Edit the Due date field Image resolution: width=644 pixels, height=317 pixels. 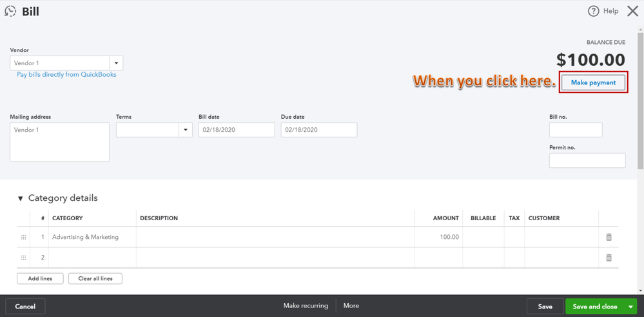point(319,130)
